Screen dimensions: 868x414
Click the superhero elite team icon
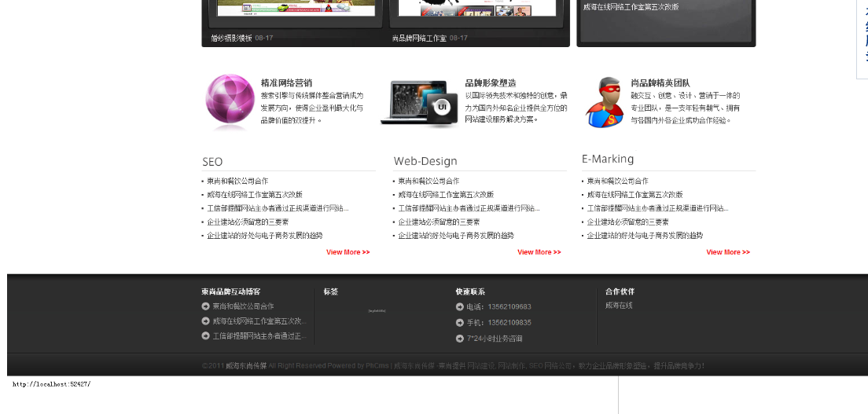coord(605,101)
